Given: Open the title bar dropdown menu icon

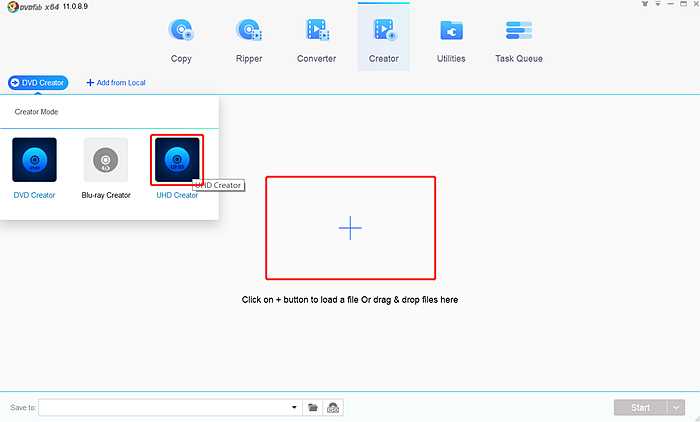Looking at the screenshot, I should point(658,4).
